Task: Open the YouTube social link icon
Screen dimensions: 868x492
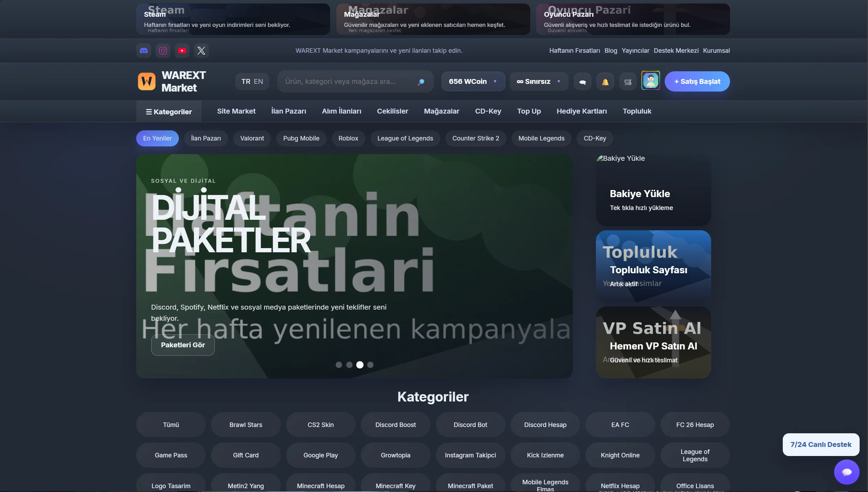Action: pyautogui.click(x=182, y=51)
